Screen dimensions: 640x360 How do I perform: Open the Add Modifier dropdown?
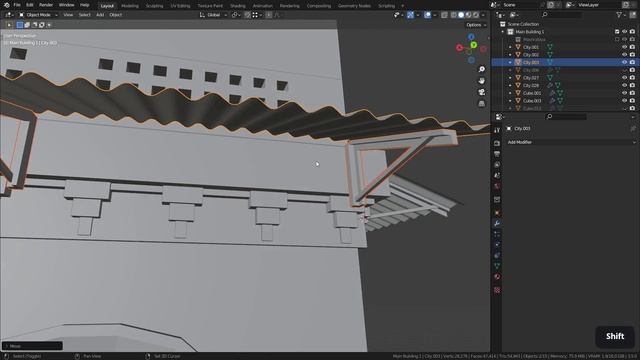(x=571, y=142)
